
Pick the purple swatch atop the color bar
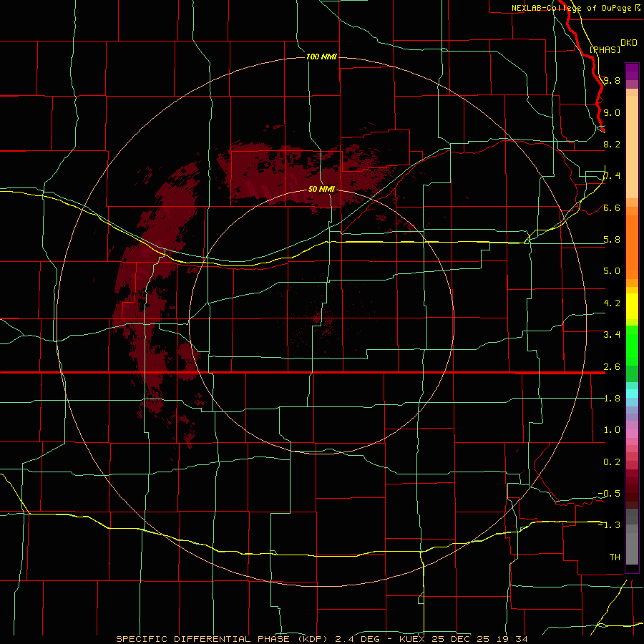(632, 72)
